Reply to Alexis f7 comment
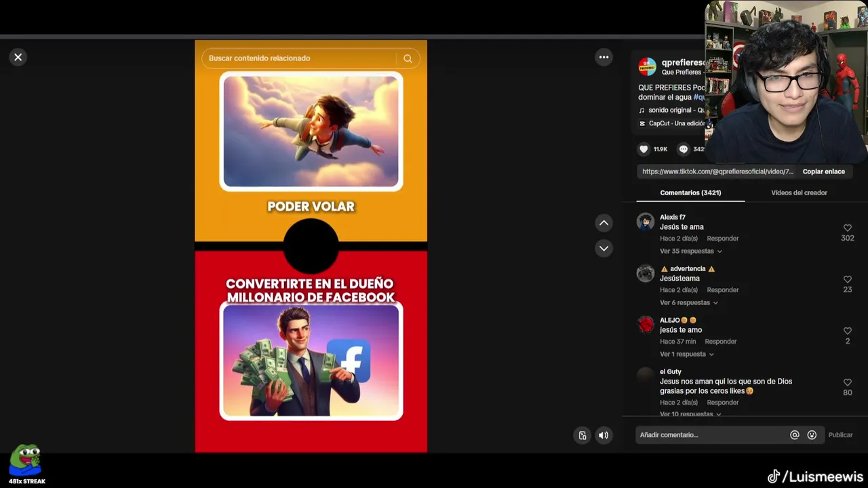The width and height of the screenshot is (868, 488). [722, 239]
